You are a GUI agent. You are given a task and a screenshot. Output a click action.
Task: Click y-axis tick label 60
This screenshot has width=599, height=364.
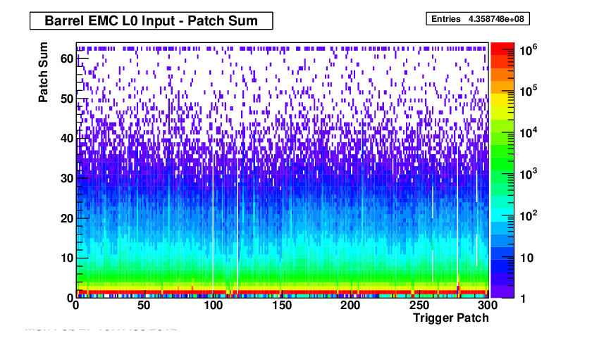67,58
